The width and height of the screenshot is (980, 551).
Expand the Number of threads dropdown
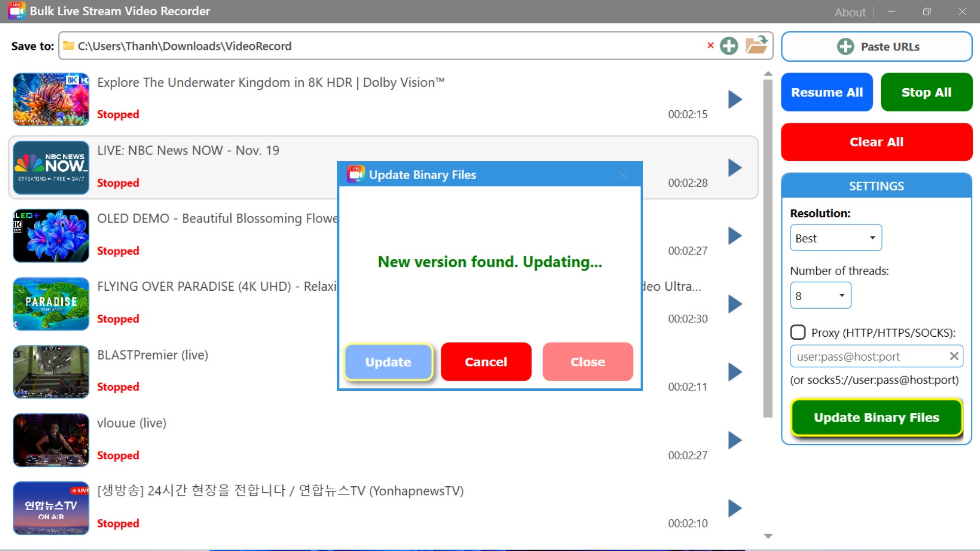pyautogui.click(x=820, y=295)
